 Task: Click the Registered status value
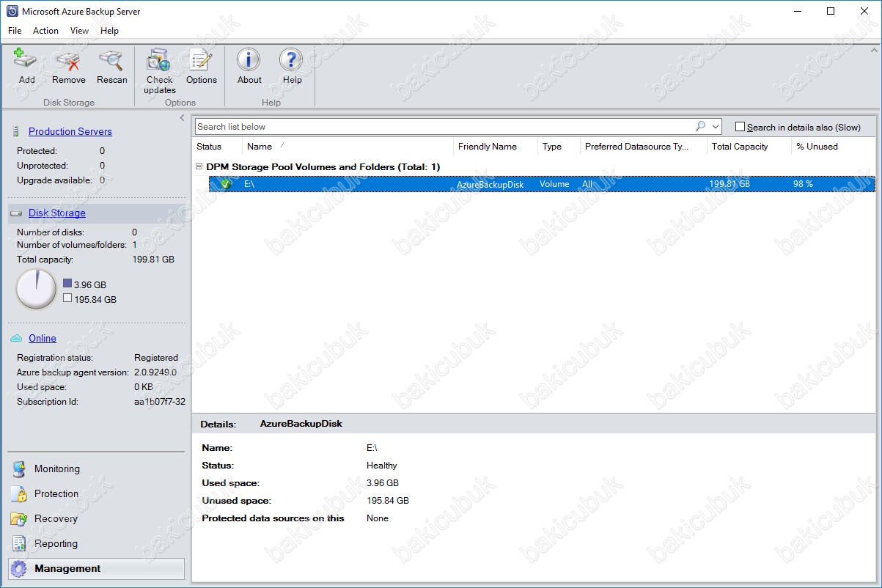pyautogui.click(x=156, y=358)
